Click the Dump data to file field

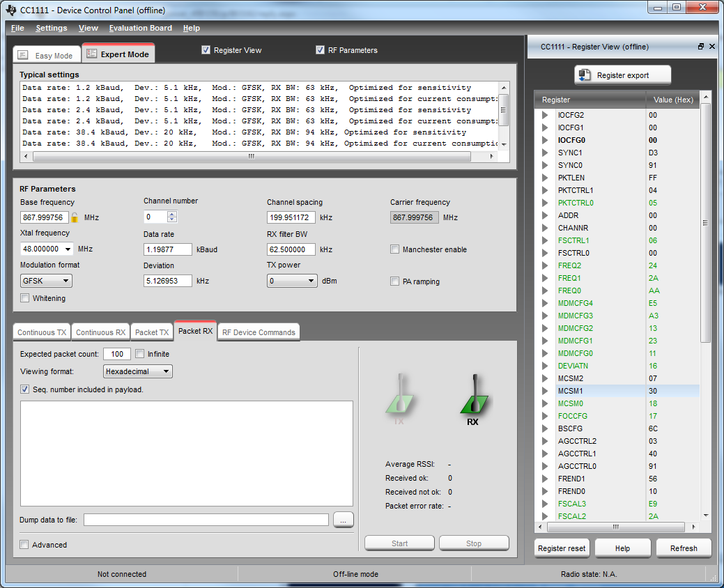[x=206, y=520]
